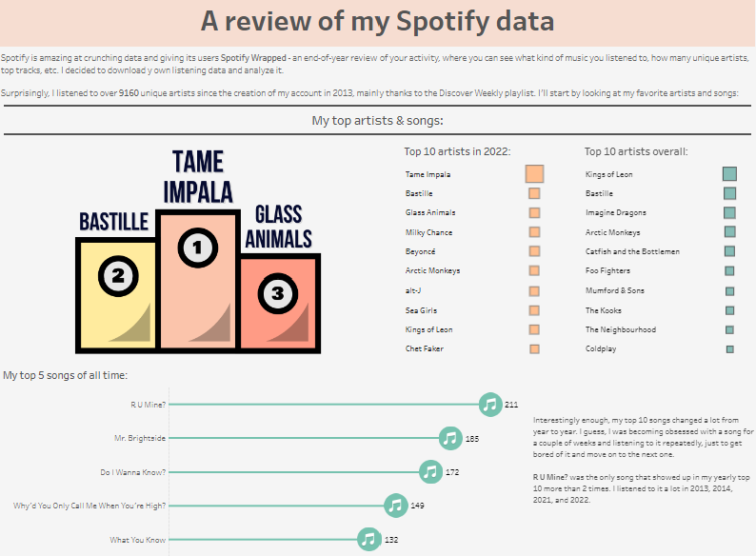The width and height of the screenshot is (756, 556).
Task: Select the orange square beside Chet Faker
Action: (534, 349)
